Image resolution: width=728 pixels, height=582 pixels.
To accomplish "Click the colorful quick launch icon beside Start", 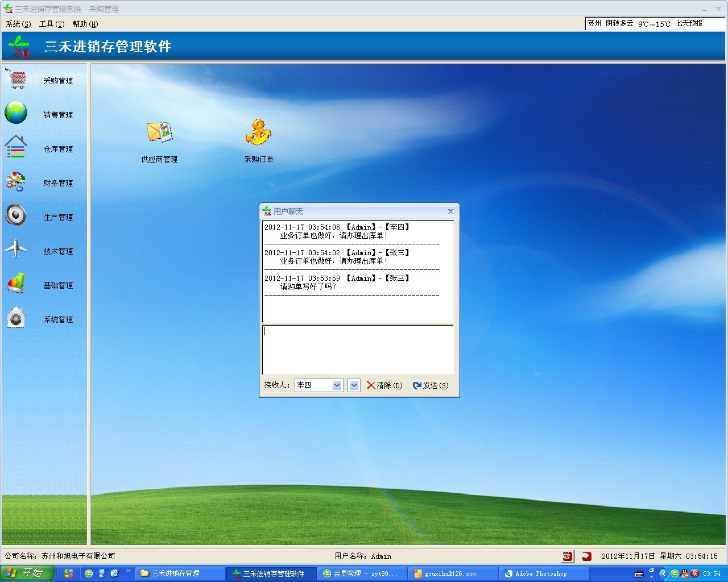I will pos(69,573).
